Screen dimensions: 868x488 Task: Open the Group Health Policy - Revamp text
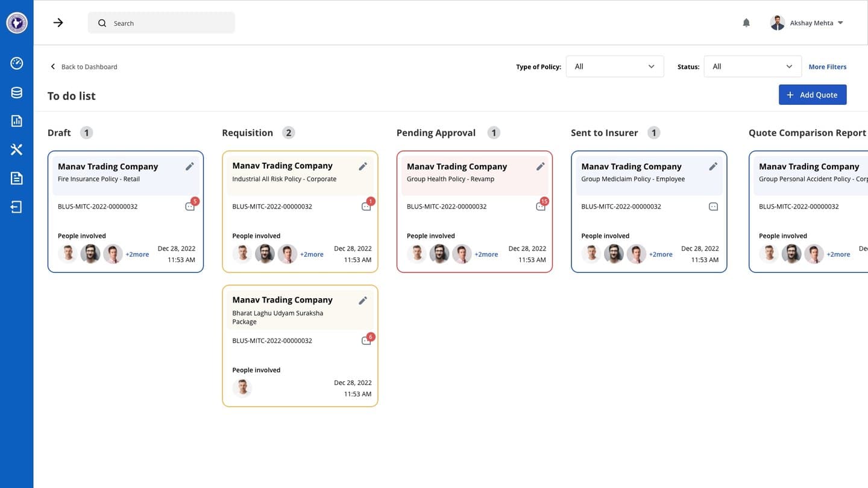click(450, 179)
